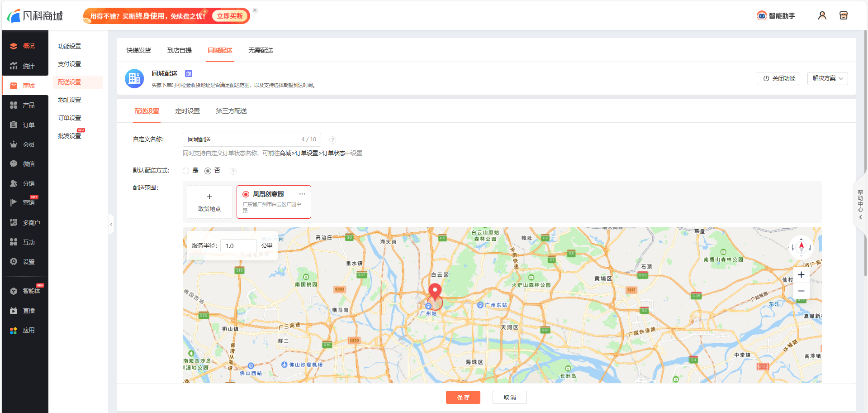This screenshot has height=413, width=868.
Task: Open the 设置 settings gear icon
Action: point(14,262)
